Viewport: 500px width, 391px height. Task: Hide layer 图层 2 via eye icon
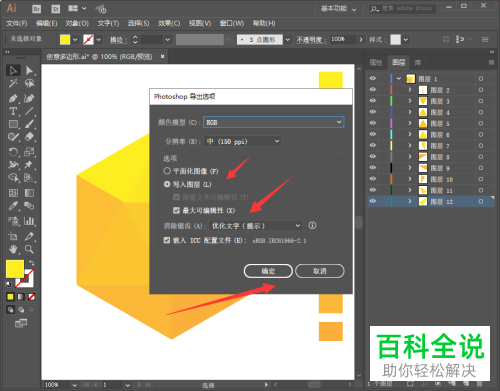point(373,90)
